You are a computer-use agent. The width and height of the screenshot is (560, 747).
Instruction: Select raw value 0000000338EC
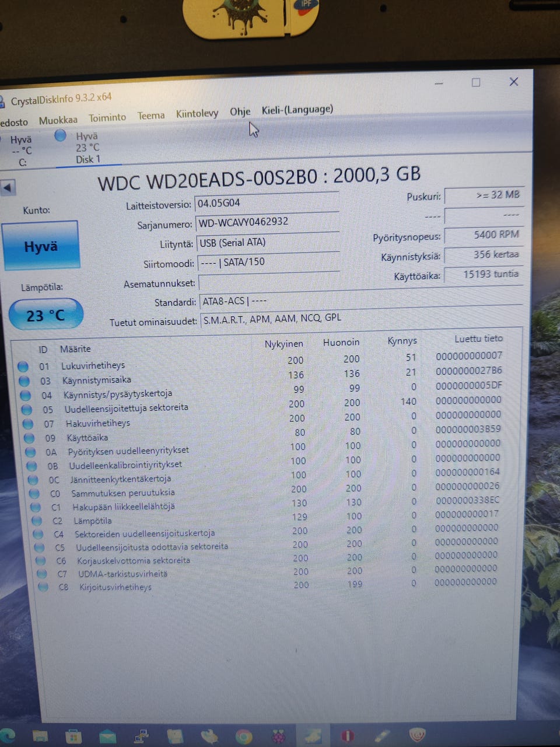tap(467, 500)
